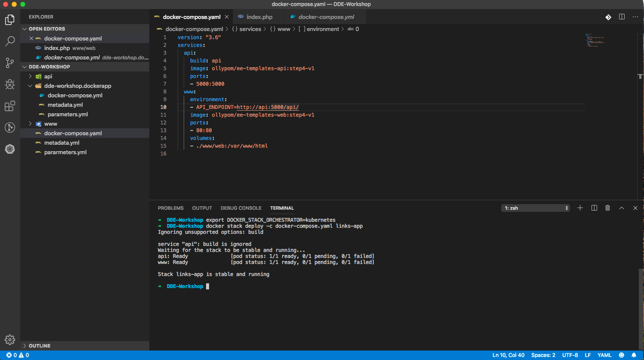The height and width of the screenshot is (360, 644).
Task: Open the Extensions view
Action: pos(10,106)
